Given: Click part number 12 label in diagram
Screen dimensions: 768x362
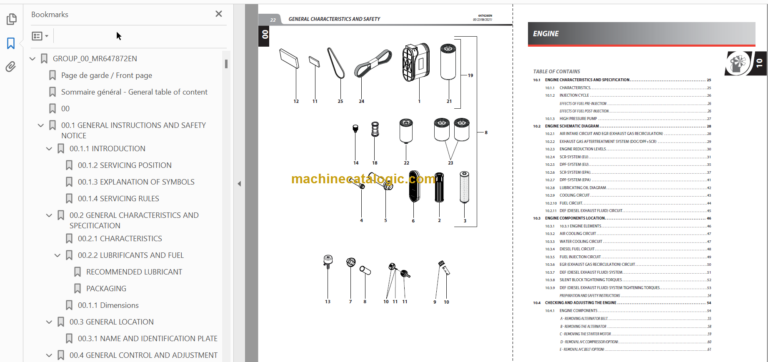Looking at the screenshot, I should (296, 101).
